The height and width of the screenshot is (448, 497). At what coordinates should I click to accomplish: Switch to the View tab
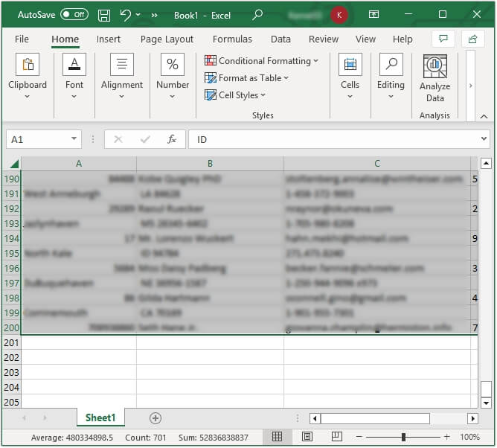tap(365, 39)
